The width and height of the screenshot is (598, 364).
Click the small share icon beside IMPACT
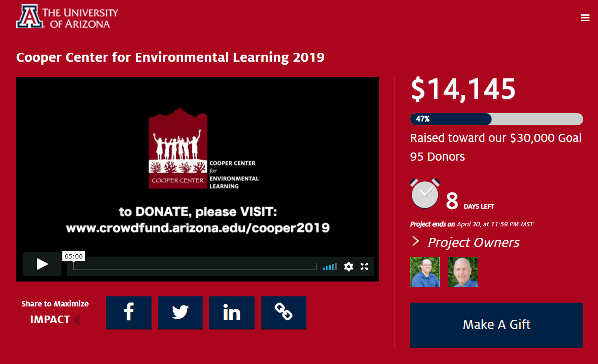77,320
